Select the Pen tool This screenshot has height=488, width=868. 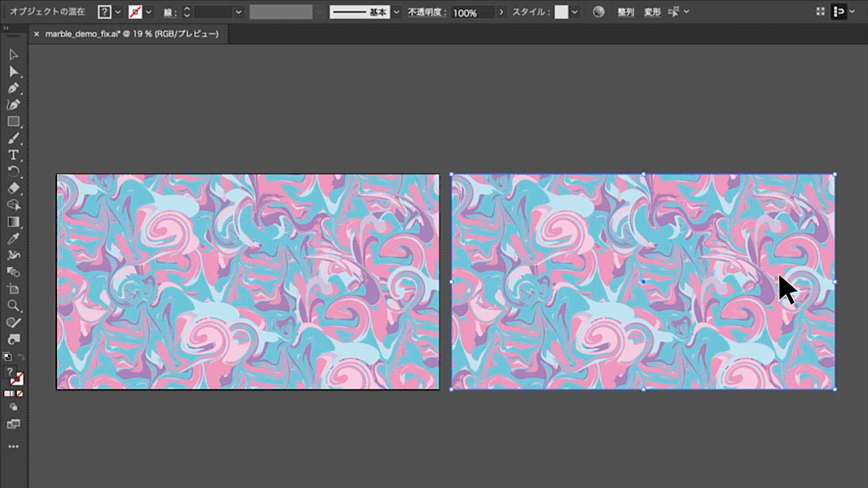pyautogui.click(x=13, y=88)
